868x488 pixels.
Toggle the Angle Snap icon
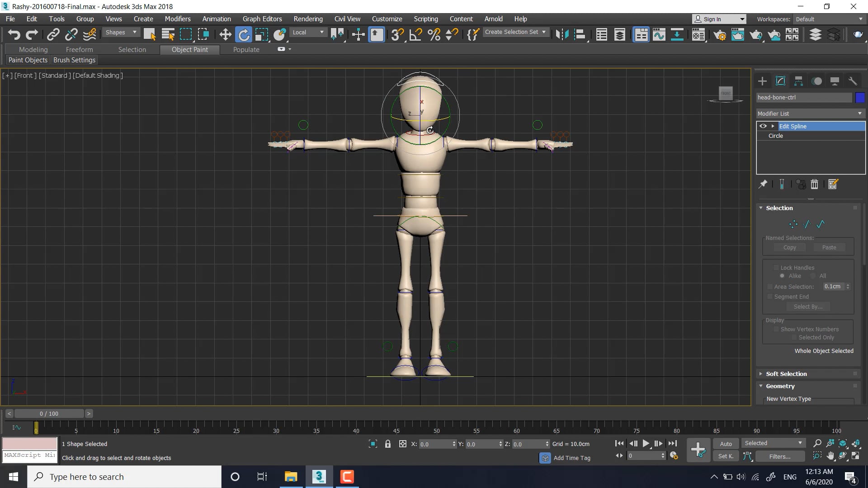[415, 34]
